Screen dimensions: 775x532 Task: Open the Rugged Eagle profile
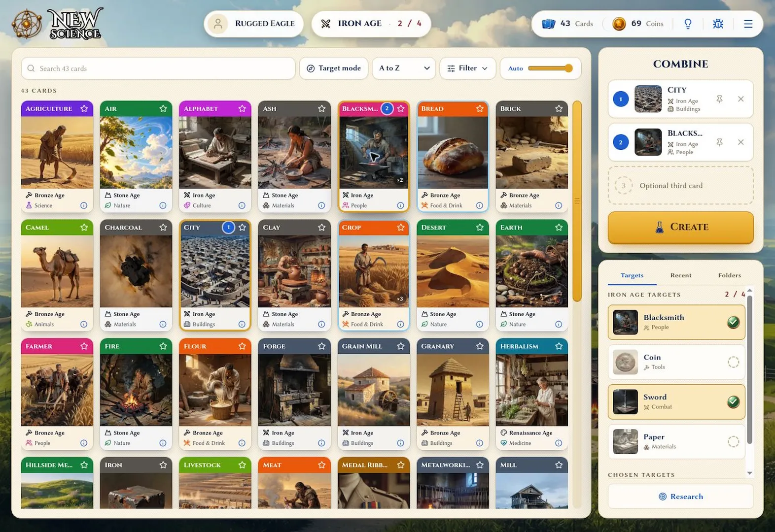coord(253,24)
